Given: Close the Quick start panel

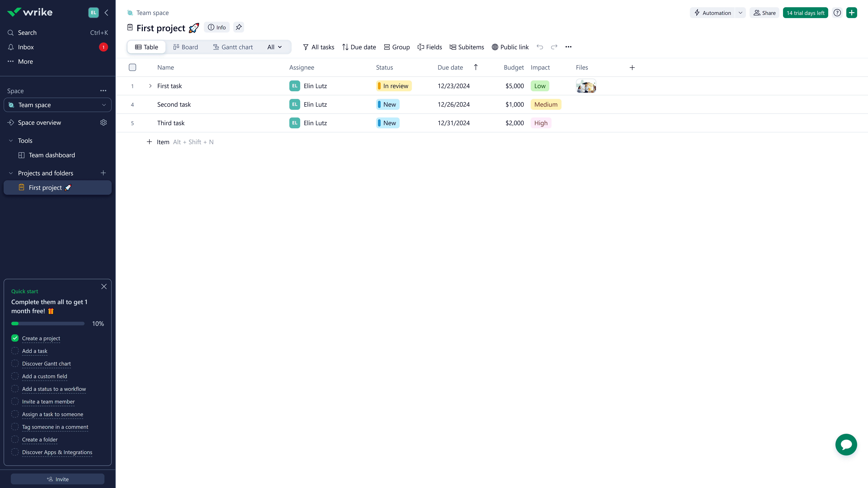Looking at the screenshot, I should [x=104, y=287].
